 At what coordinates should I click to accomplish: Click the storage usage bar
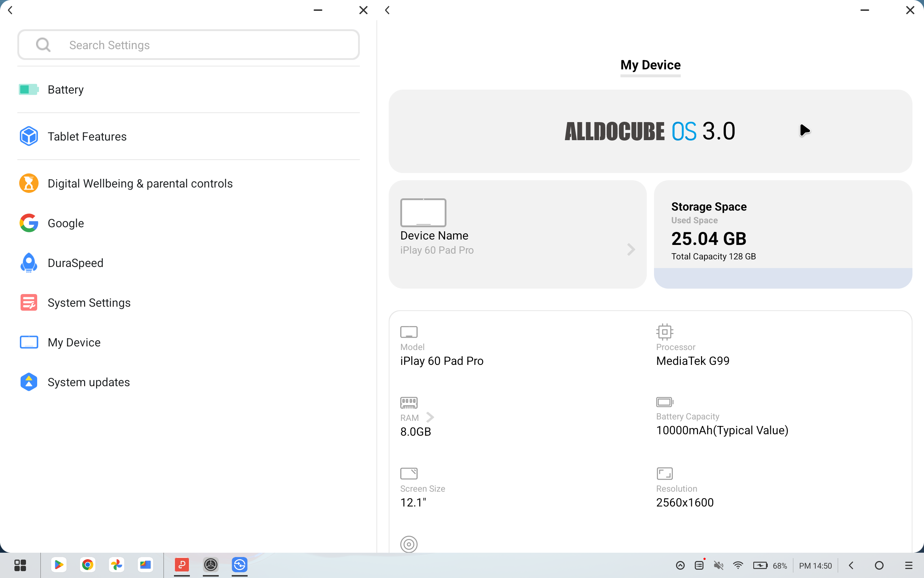click(783, 278)
